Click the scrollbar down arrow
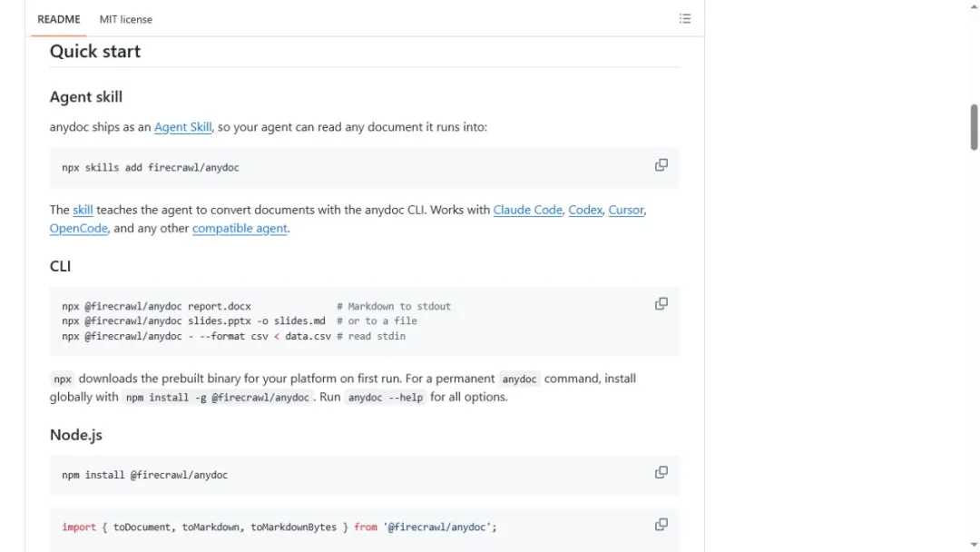This screenshot has height=552, width=980. point(974,546)
